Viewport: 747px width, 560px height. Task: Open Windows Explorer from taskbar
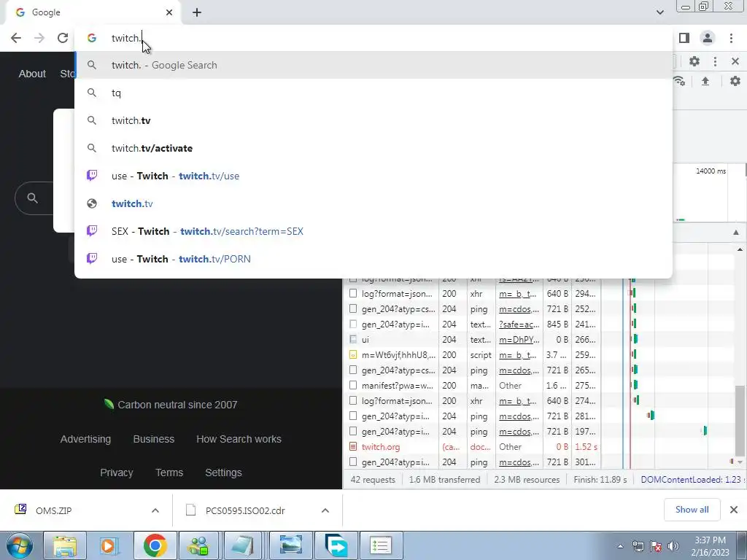pos(65,545)
